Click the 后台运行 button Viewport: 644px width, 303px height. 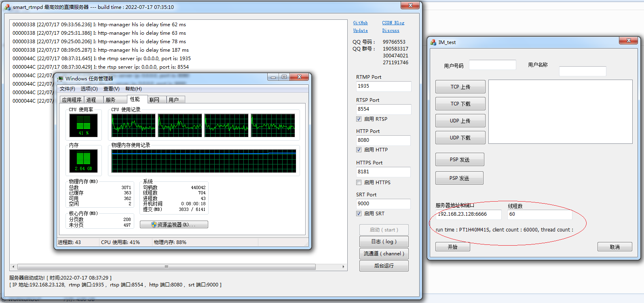tap(384, 266)
